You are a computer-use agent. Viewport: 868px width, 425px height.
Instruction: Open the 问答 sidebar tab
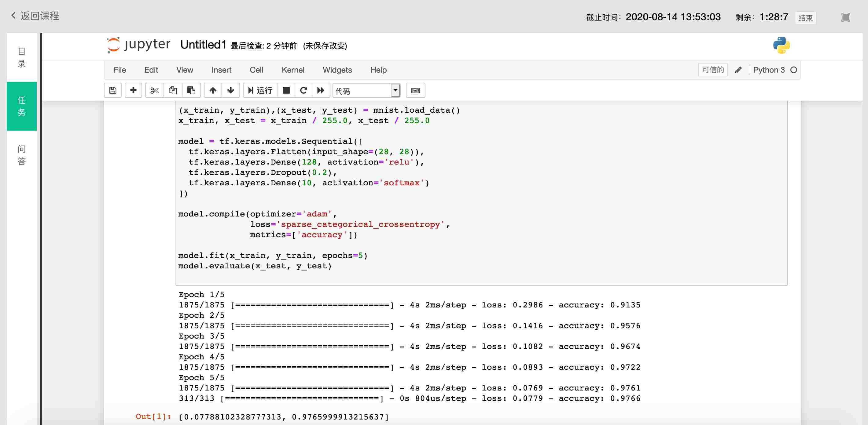(22, 155)
